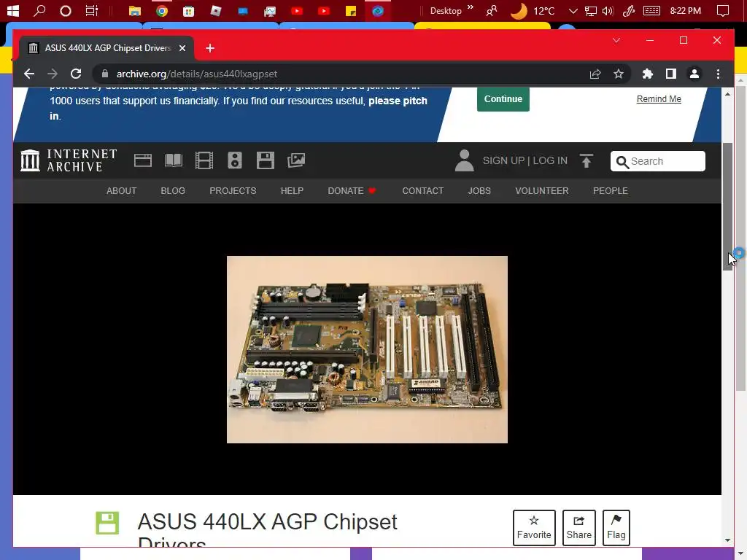The width and height of the screenshot is (747, 560).
Task: Click the motherboard photo
Action: click(x=367, y=349)
